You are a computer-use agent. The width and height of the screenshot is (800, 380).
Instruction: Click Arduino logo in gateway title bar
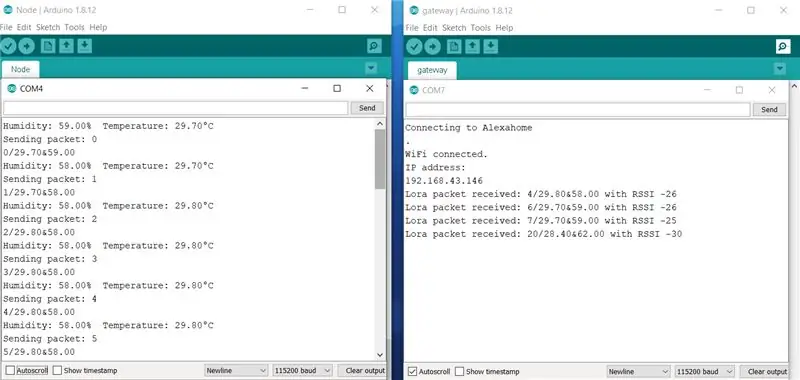pos(414,10)
